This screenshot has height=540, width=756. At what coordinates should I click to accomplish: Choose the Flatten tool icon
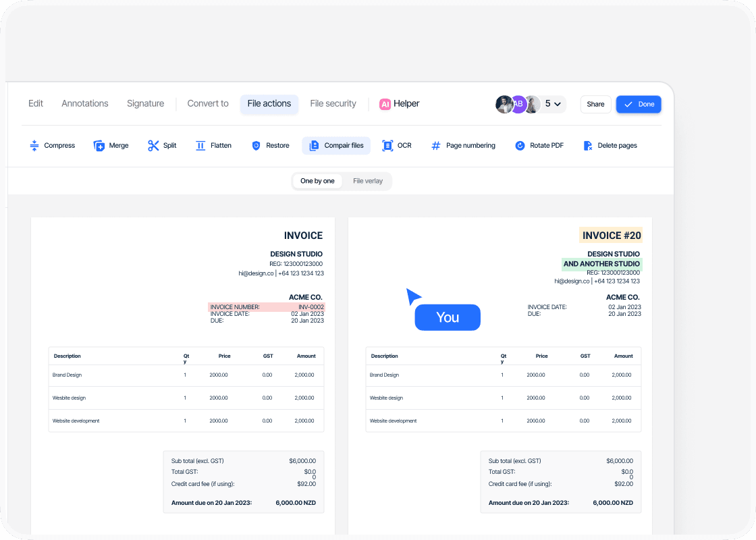[x=200, y=146]
